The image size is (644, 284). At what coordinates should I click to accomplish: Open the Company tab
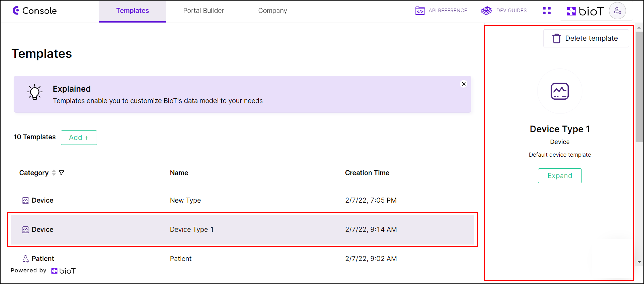pyautogui.click(x=273, y=11)
